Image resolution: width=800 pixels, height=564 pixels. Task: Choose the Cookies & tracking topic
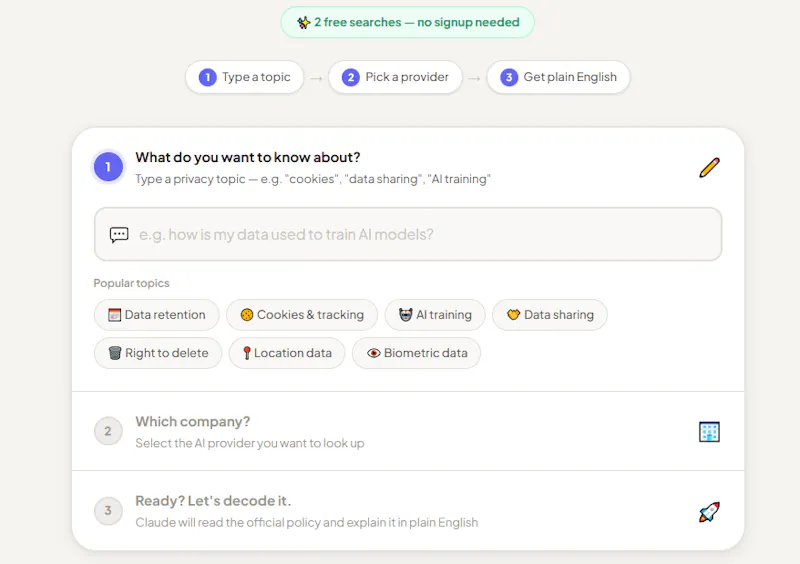coord(302,315)
